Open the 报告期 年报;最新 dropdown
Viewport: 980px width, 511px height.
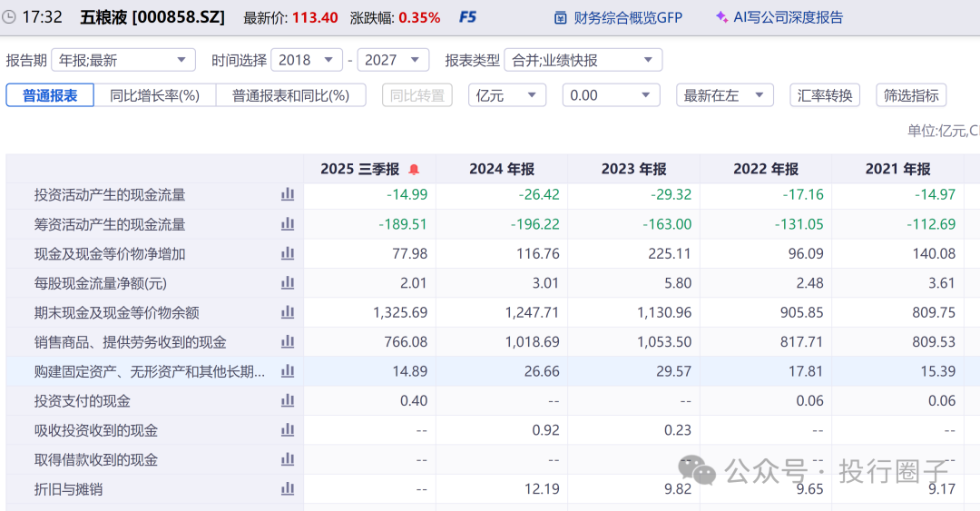pyautogui.click(x=123, y=60)
